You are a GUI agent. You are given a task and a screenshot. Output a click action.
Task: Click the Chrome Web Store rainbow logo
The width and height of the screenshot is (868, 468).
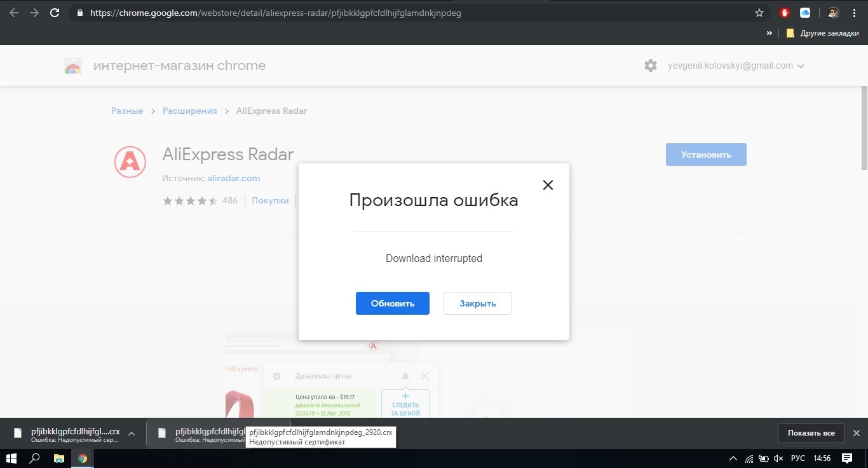tap(73, 65)
